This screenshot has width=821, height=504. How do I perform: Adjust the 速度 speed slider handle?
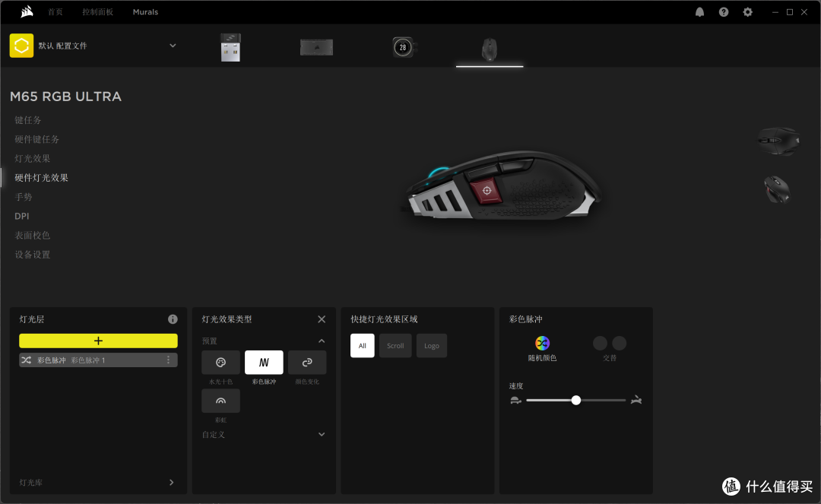pyautogui.click(x=576, y=401)
